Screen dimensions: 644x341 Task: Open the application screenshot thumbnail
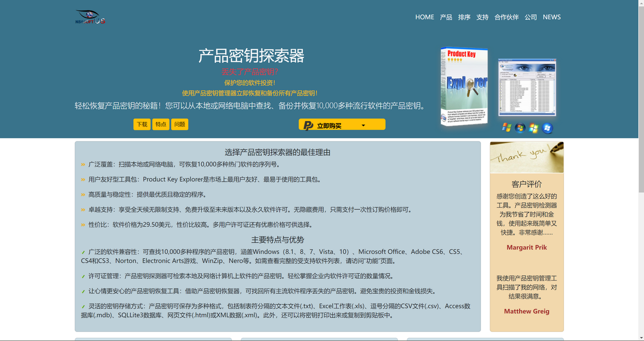[527, 88]
